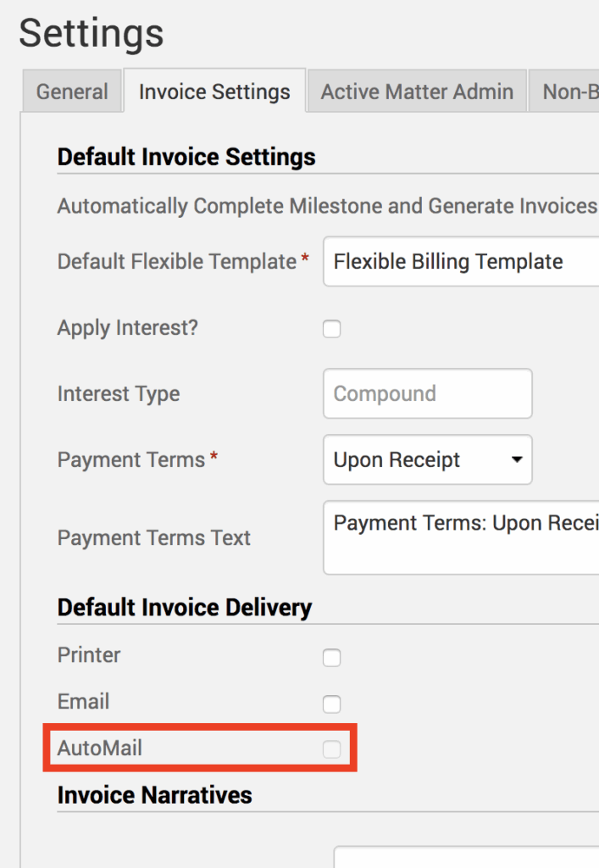Screen dimensions: 599x868
Task: Click the Default Flexible Template label text
Action: coord(176,262)
